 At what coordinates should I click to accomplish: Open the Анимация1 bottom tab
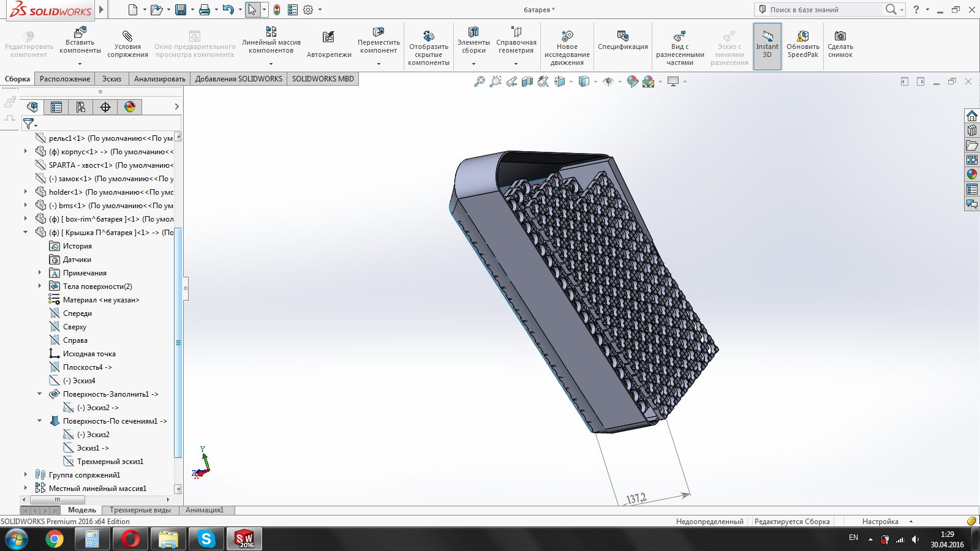point(205,510)
